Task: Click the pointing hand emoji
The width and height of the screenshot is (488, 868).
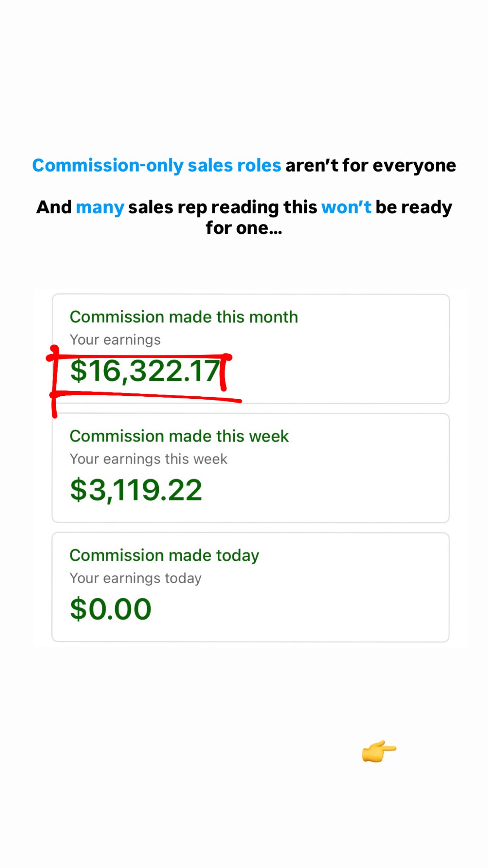Action: pyautogui.click(x=379, y=751)
